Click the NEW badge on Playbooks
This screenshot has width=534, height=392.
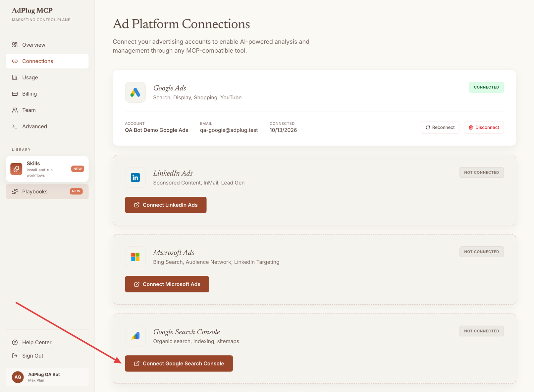[76, 191]
